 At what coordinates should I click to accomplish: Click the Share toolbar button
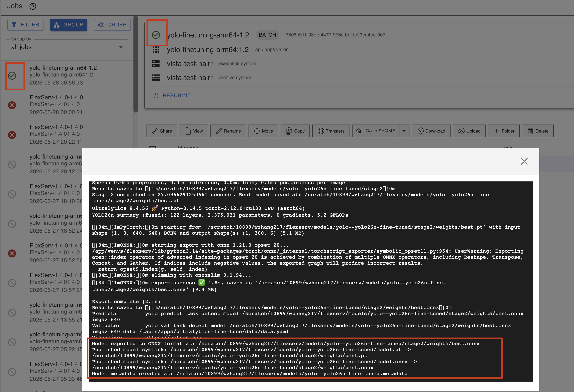coord(162,131)
